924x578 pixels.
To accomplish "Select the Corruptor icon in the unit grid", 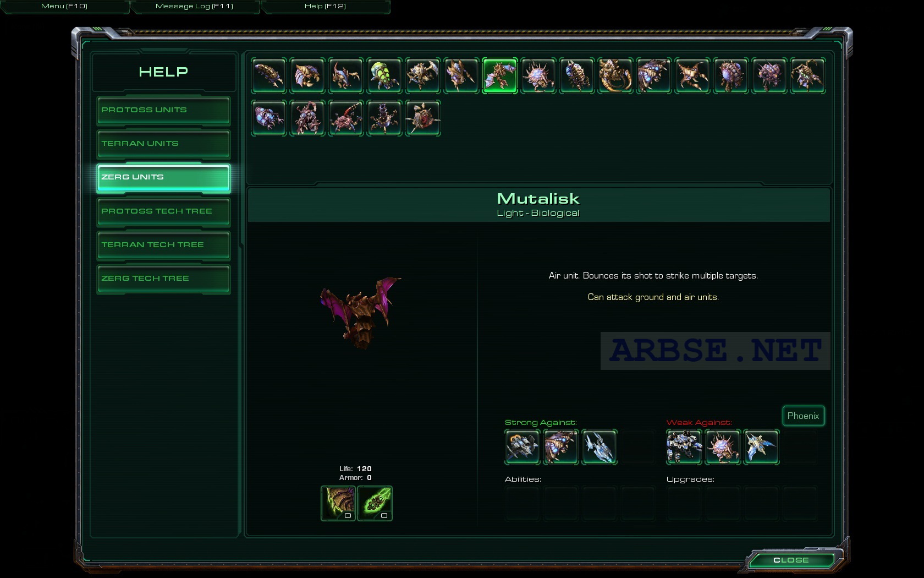I will 538,75.
